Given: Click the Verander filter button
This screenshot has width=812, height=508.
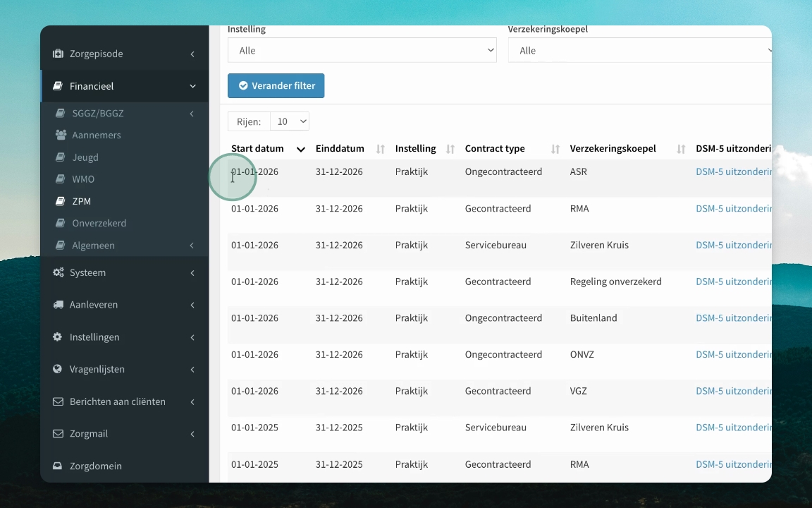Looking at the screenshot, I should 276,85.
